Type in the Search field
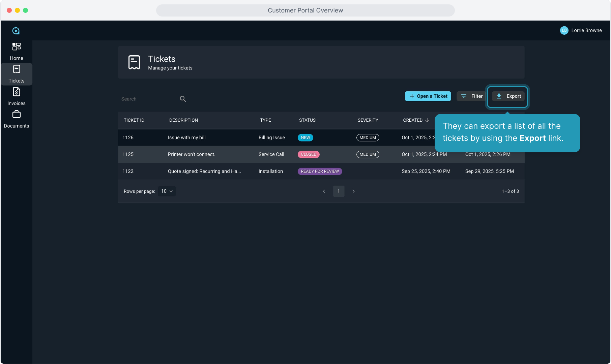 pos(148,99)
